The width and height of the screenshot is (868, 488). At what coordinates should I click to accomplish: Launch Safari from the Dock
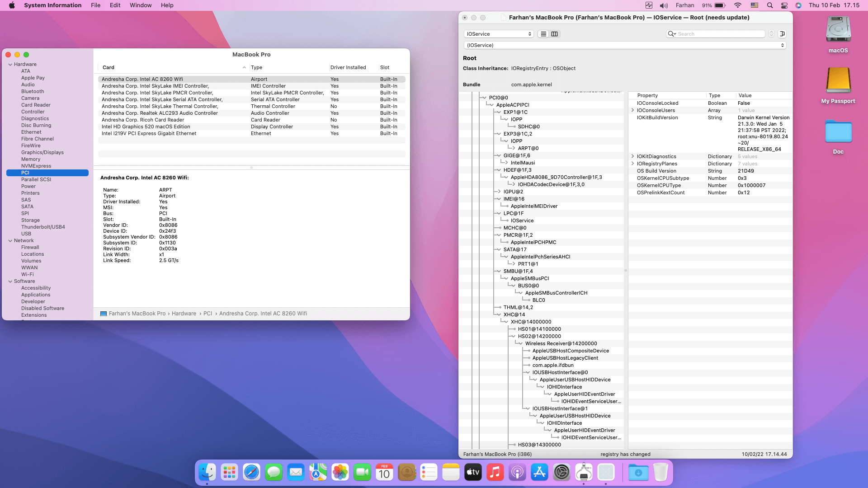(x=251, y=473)
